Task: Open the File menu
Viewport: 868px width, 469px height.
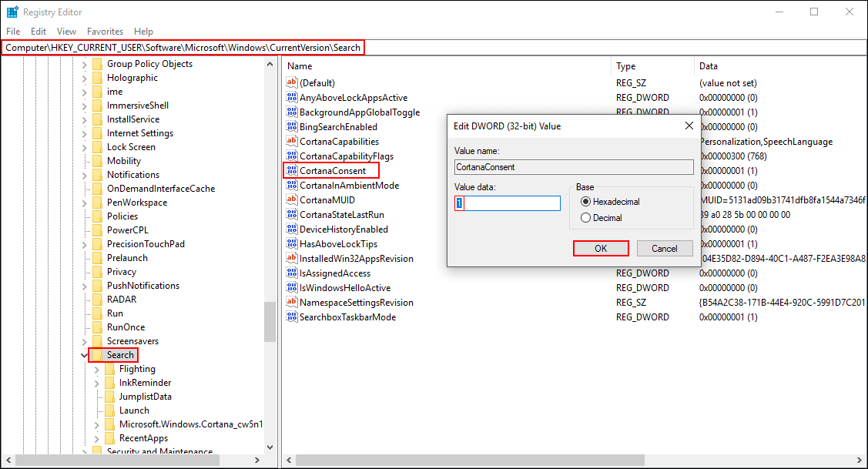Action: [x=13, y=32]
